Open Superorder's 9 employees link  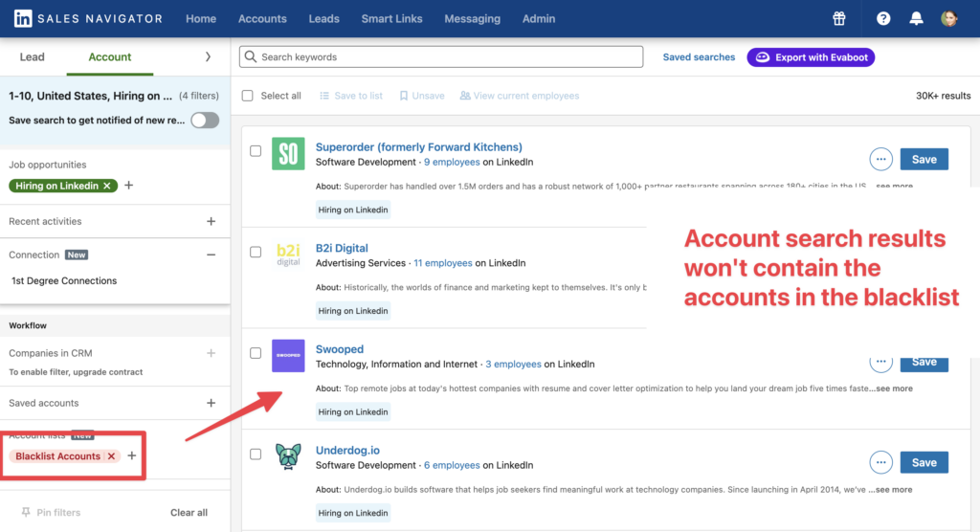coord(452,162)
